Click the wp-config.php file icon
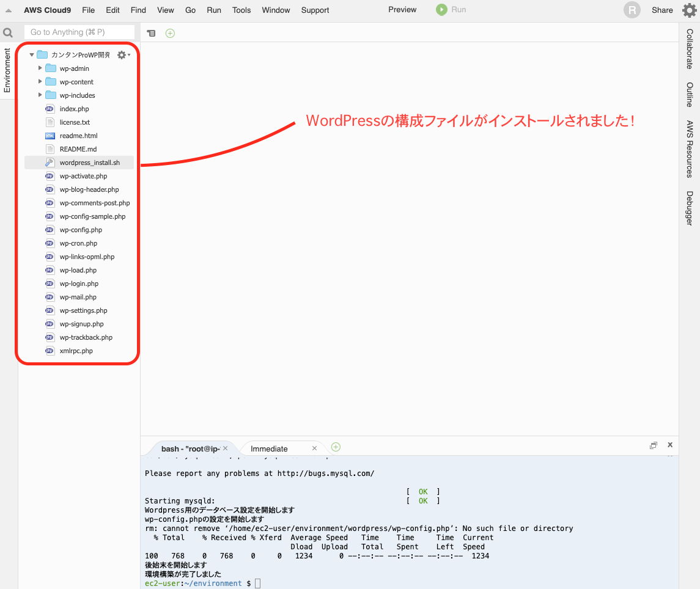Viewport: 700px width, 589px height. [50, 230]
